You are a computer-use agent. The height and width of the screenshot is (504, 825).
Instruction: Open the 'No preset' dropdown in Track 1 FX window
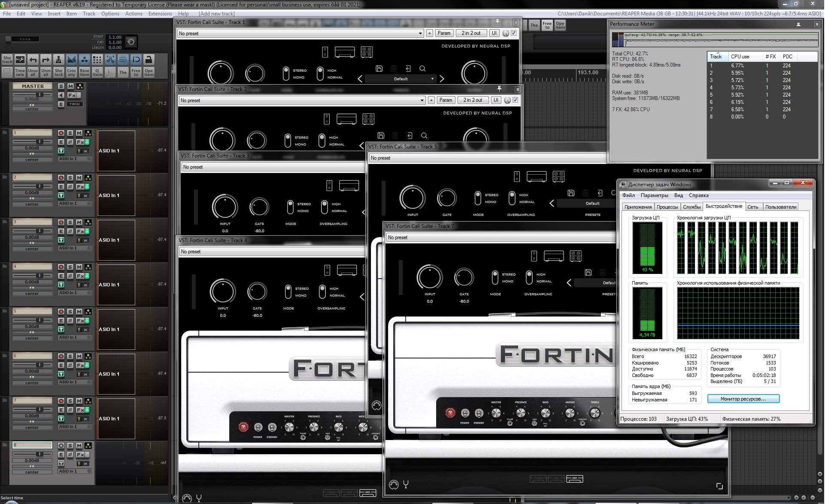[x=300, y=33]
